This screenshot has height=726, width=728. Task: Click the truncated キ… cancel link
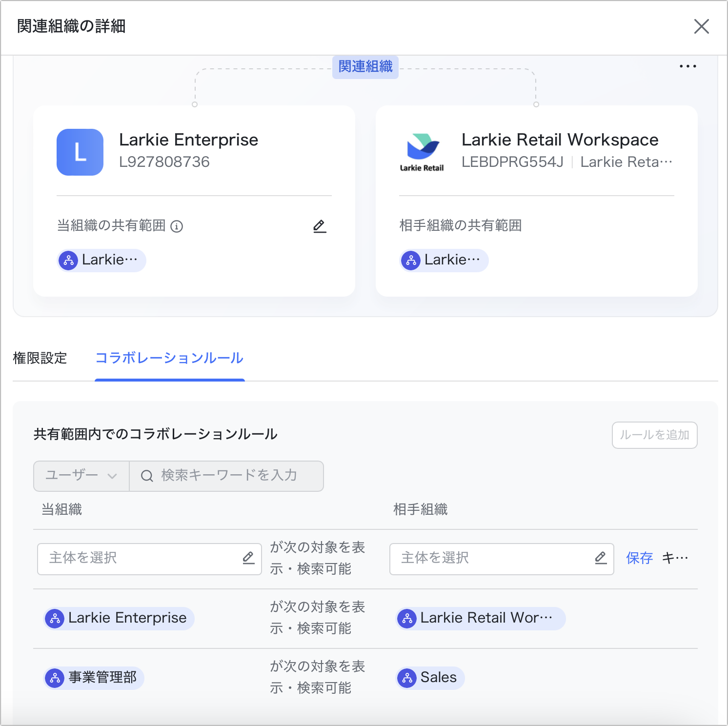click(x=675, y=558)
